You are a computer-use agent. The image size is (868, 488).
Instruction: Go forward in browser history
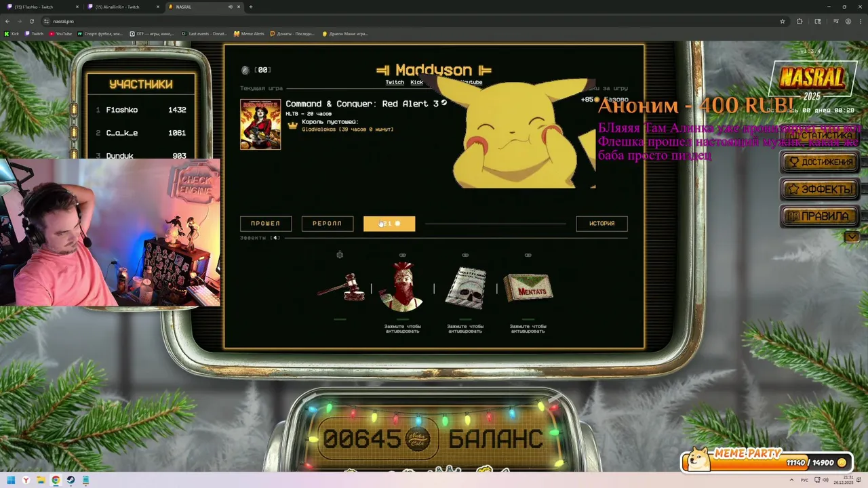(x=18, y=21)
